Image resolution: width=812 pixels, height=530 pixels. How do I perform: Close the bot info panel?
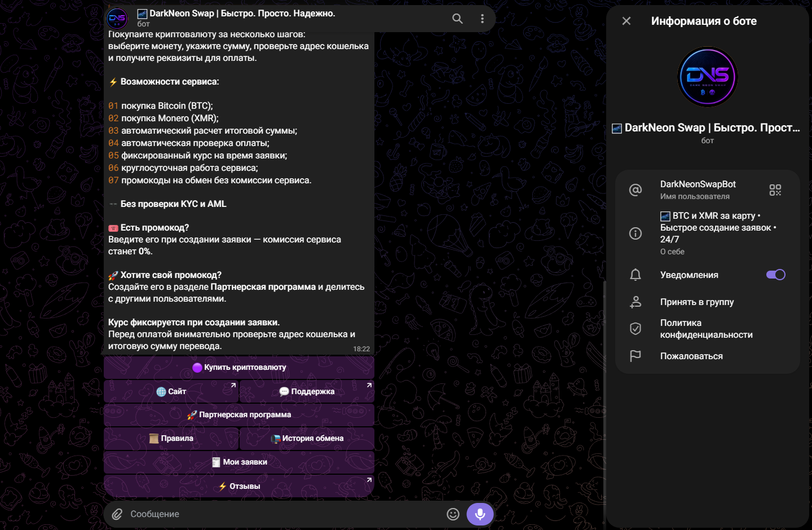tap(626, 21)
